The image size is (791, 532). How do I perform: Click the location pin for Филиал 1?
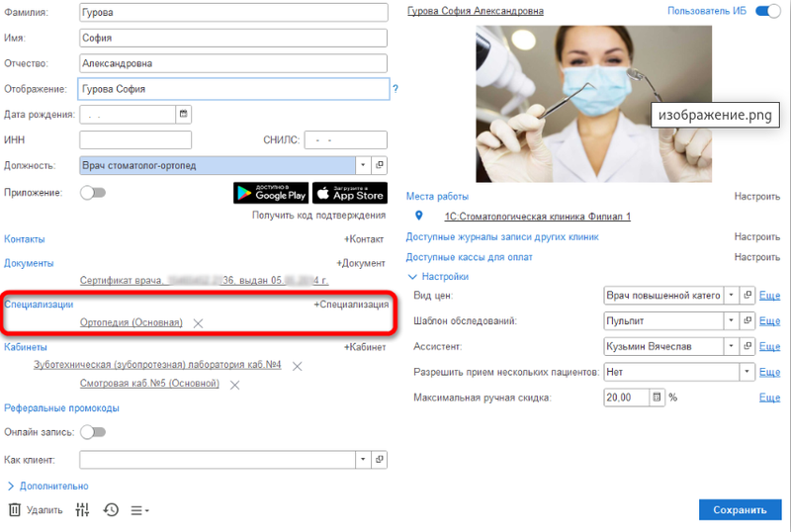click(418, 216)
